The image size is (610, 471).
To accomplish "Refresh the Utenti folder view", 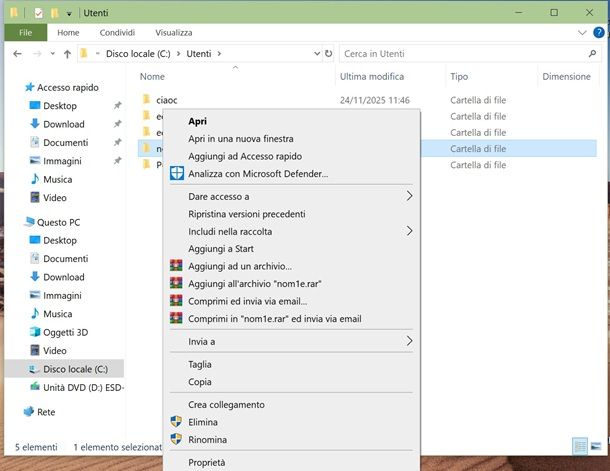I will tap(328, 54).
